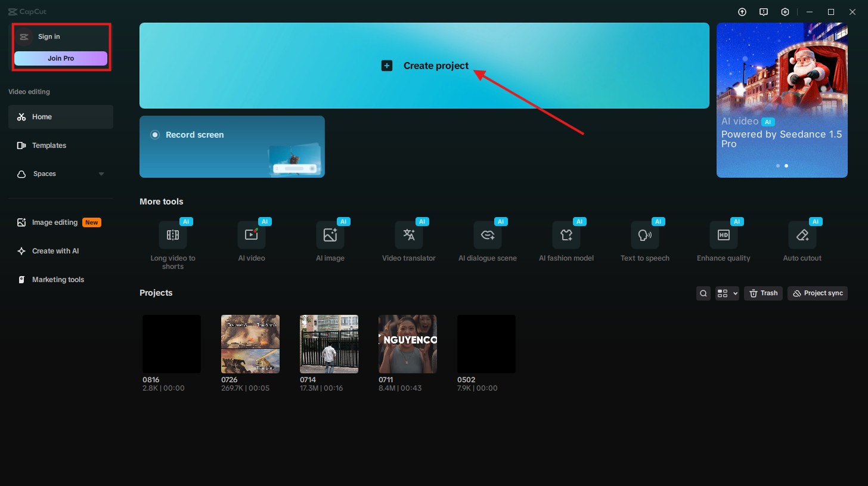Go to the Templates section
The image size is (868, 486).
tap(49, 146)
